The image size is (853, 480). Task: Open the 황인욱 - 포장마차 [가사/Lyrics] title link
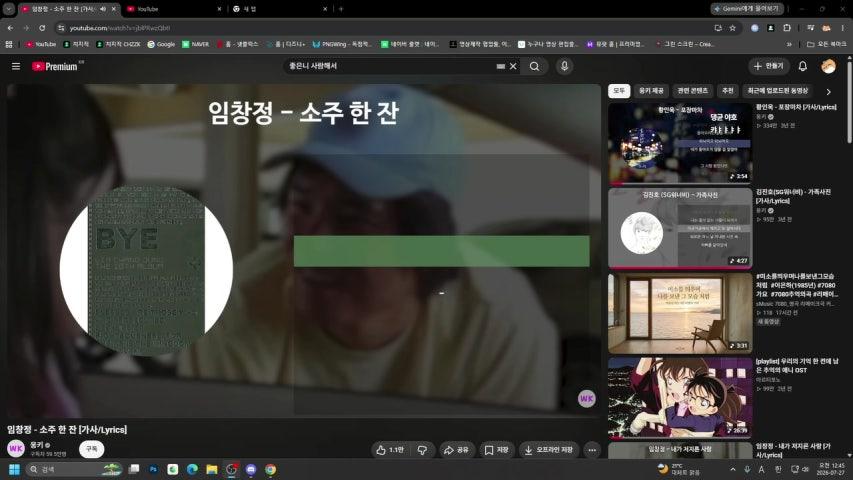(x=796, y=107)
